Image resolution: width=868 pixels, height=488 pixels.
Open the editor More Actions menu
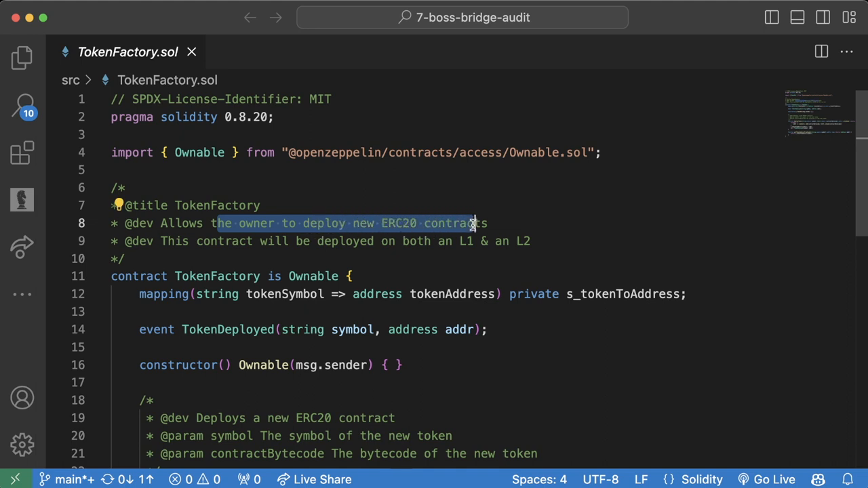[847, 52]
